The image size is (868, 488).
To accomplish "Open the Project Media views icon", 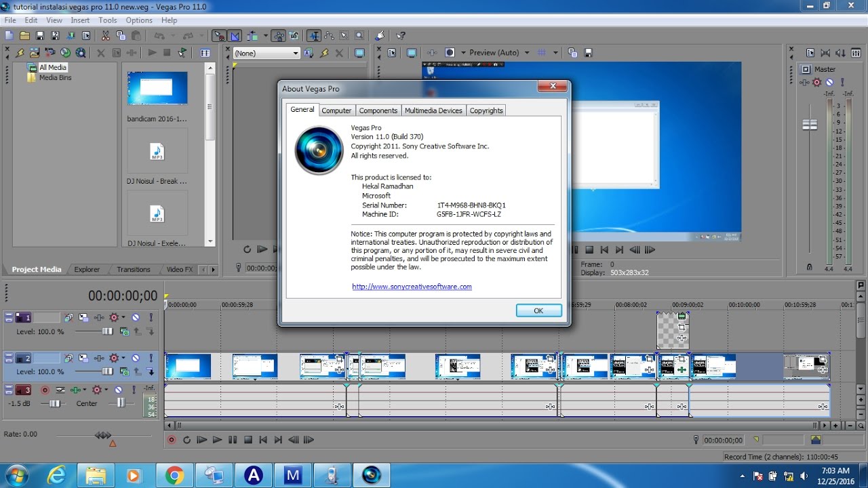I will coord(205,52).
